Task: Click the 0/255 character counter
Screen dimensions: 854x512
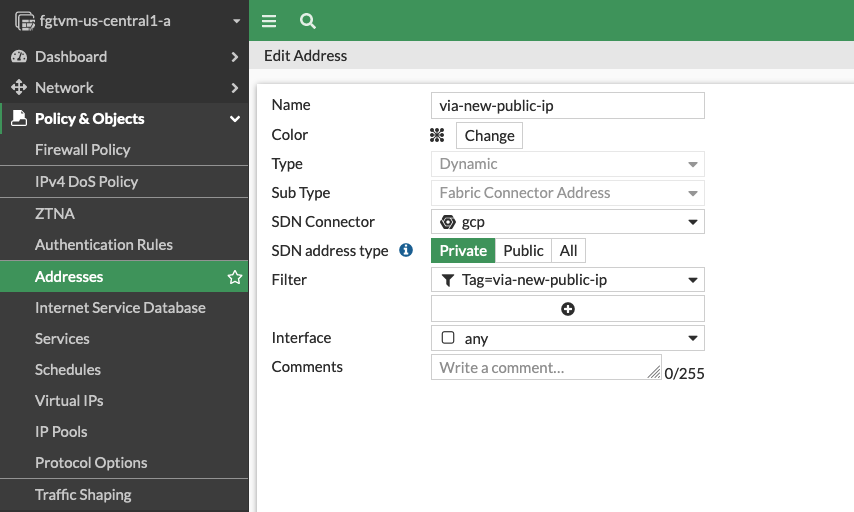Action: click(684, 374)
